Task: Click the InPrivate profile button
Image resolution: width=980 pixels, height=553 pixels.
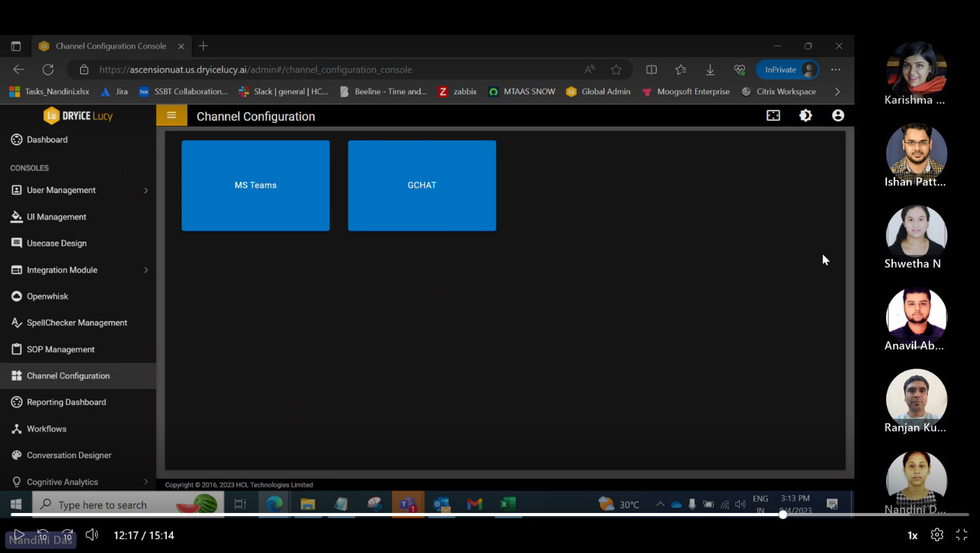Action: [x=787, y=69]
